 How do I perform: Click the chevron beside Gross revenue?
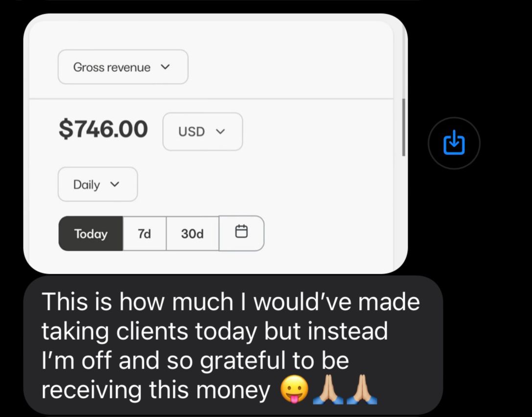coord(165,67)
